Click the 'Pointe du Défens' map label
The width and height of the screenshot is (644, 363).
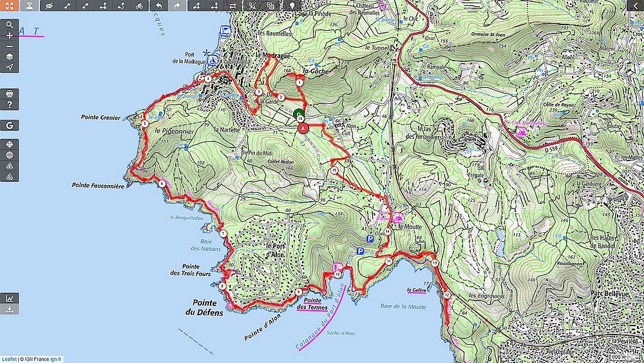[x=204, y=308]
